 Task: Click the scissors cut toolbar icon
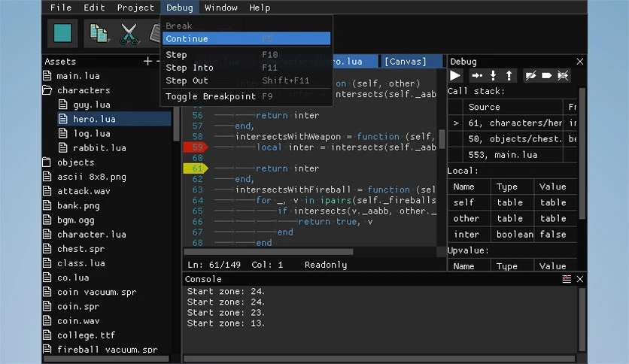point(129,34)
